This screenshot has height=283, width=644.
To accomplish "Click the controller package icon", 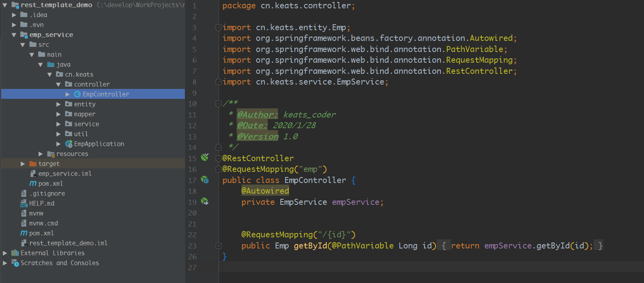I will click(69, 84).
